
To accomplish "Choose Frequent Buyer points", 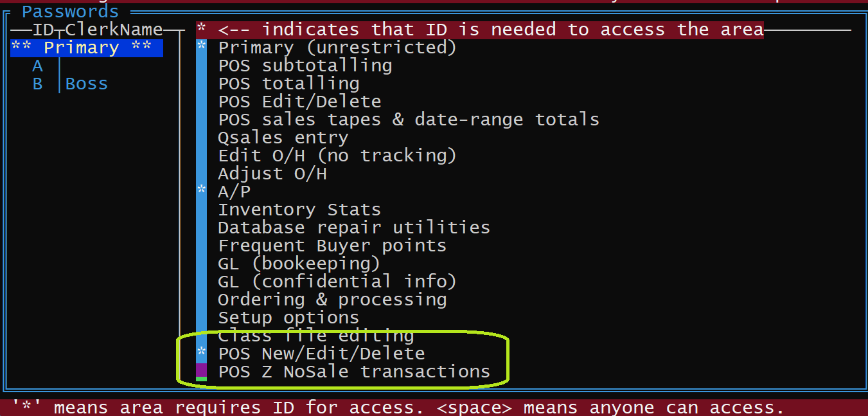I will click(332, 246).
